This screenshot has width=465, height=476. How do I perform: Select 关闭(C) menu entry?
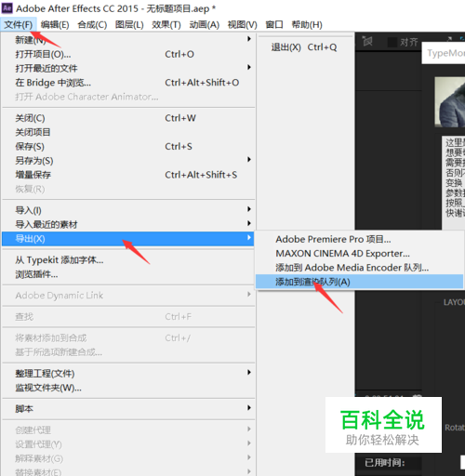click(128, 118)
